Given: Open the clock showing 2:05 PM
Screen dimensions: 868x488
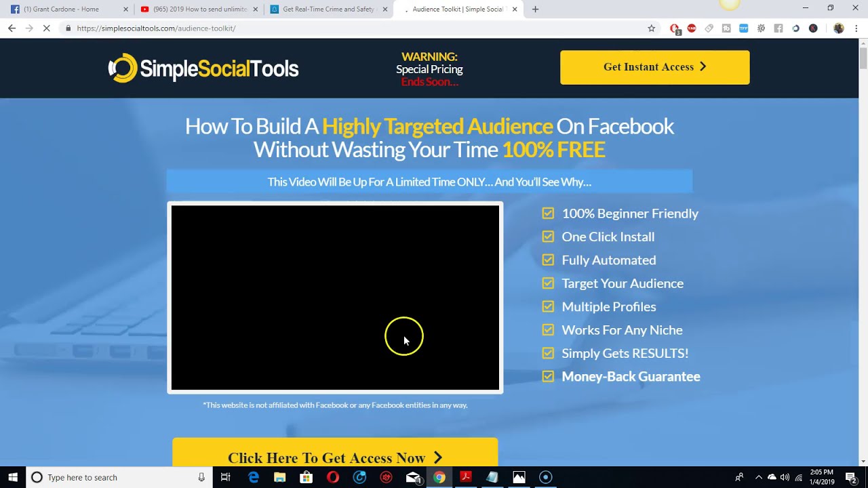Looking at the screenshot, I should coord(821,477).
